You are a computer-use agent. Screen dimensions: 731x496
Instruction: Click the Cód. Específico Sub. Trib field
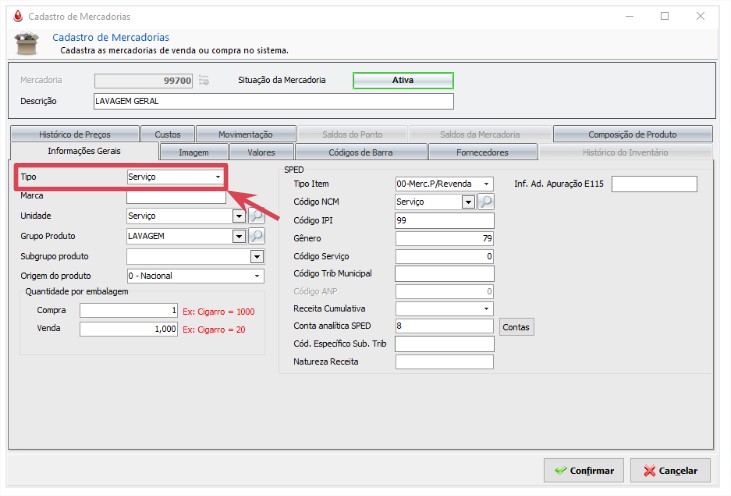(x=444, y=344)
